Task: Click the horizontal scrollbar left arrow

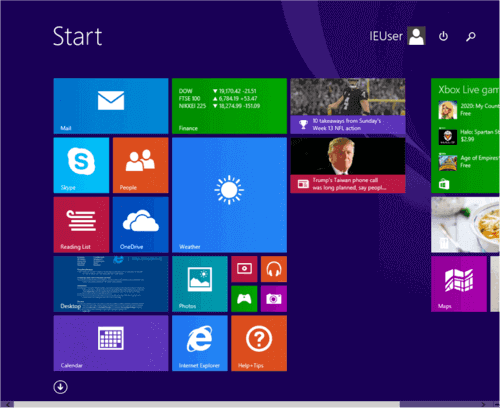Action: point(8,405)
